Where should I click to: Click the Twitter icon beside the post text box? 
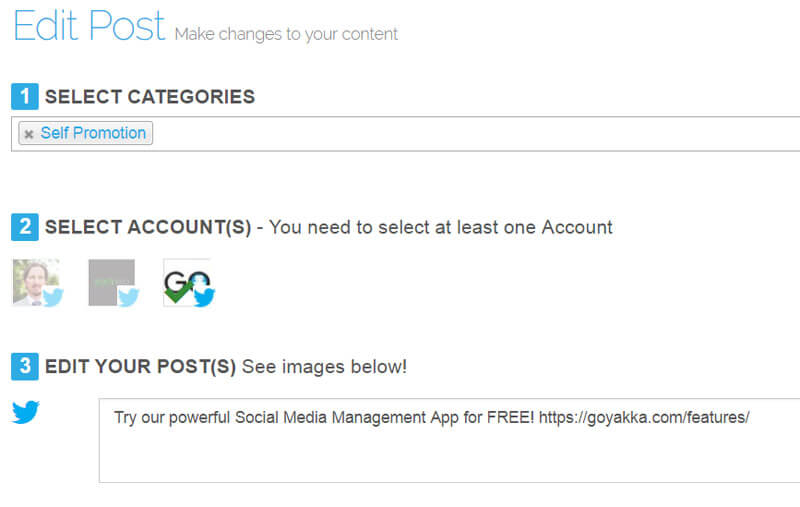click(x=26, y=412)
